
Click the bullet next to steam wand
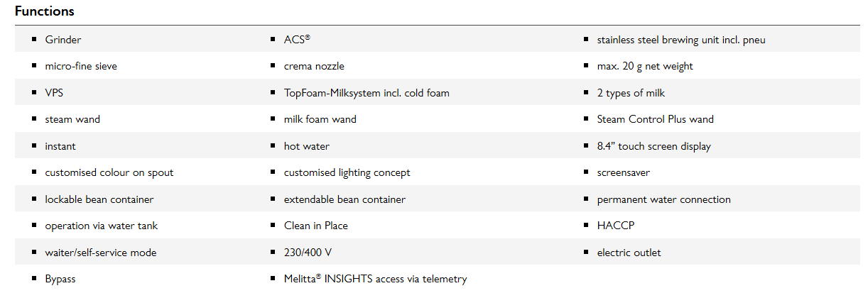[x=34, y=118]
